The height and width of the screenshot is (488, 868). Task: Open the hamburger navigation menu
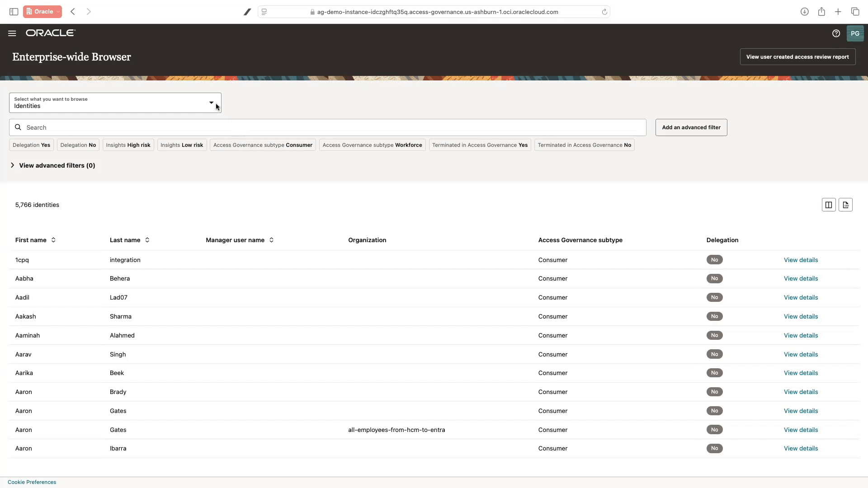12,33
